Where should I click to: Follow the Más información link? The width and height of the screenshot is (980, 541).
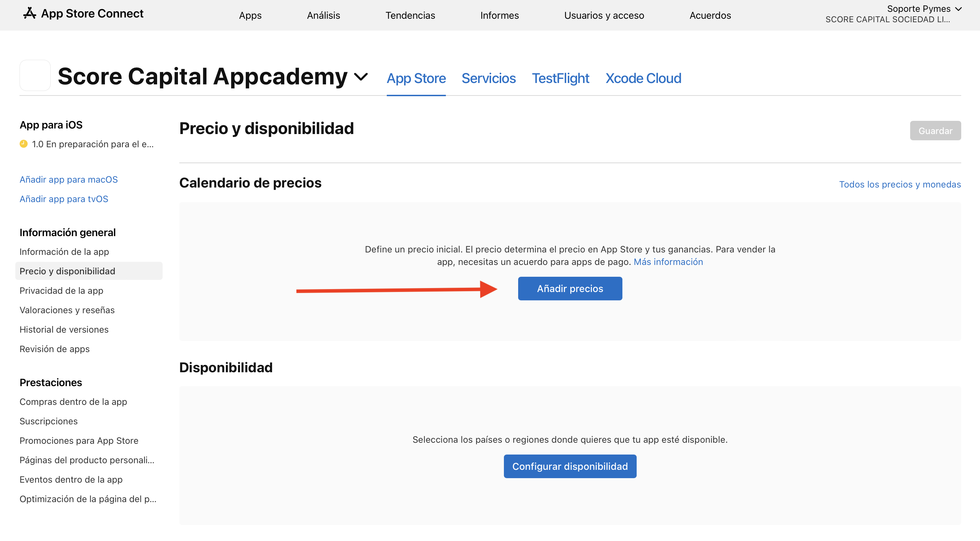point(668,261)
